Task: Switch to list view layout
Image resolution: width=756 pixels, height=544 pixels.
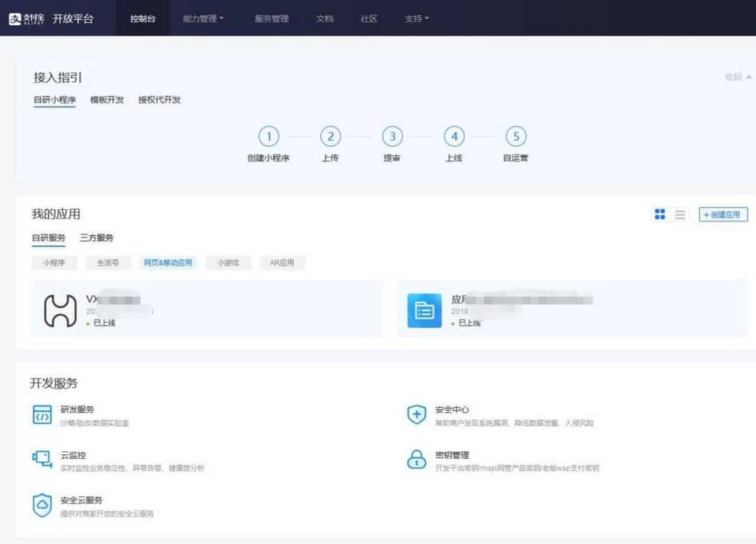Action: (x=680, y=215)
